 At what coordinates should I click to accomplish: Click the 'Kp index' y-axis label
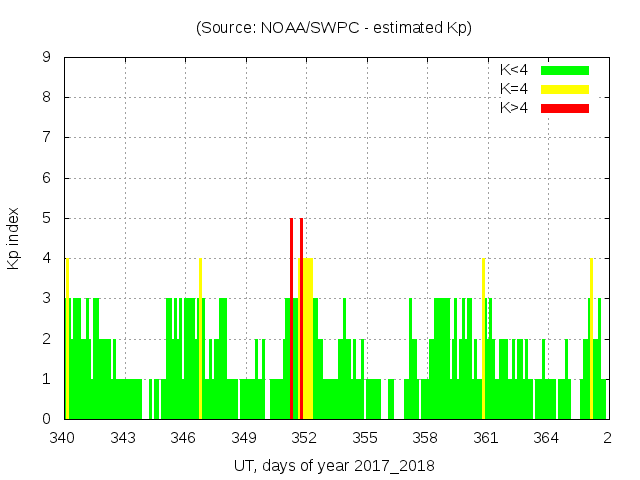click(14, 238)
